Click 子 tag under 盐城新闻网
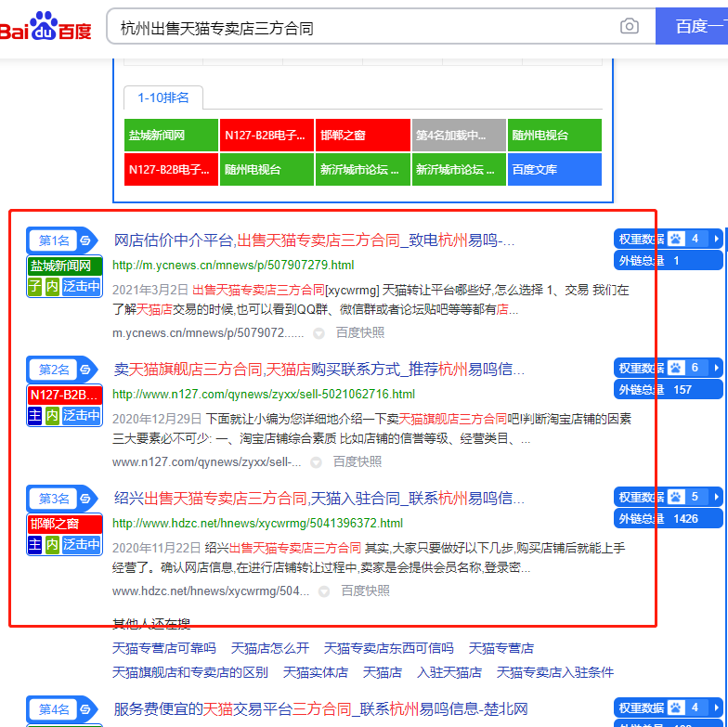This screenshot has height=727, width=728. click(35, 286)
